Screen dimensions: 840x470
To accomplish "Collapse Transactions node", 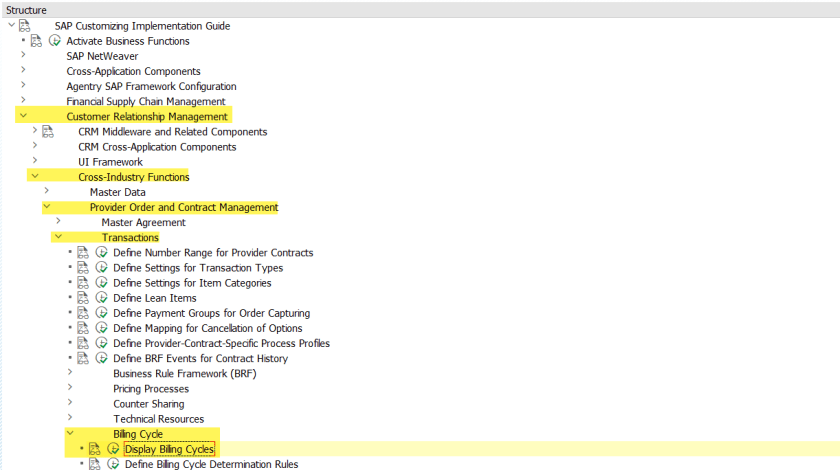I will [x=58, y=236].
